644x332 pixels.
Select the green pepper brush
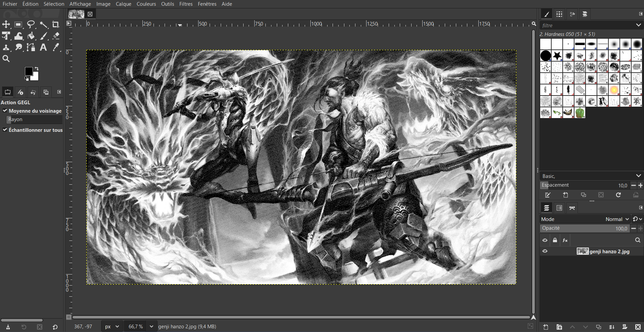[x=580, y=113]
